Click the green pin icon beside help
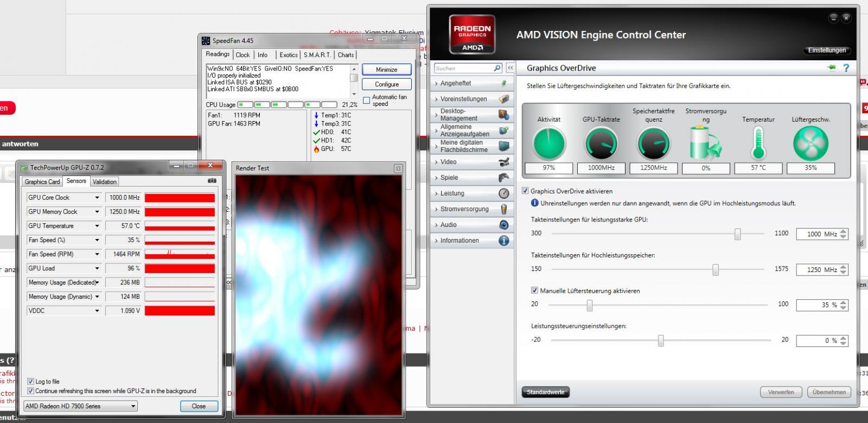The width and height of the screenshot is (868, 423). (831, 68)
